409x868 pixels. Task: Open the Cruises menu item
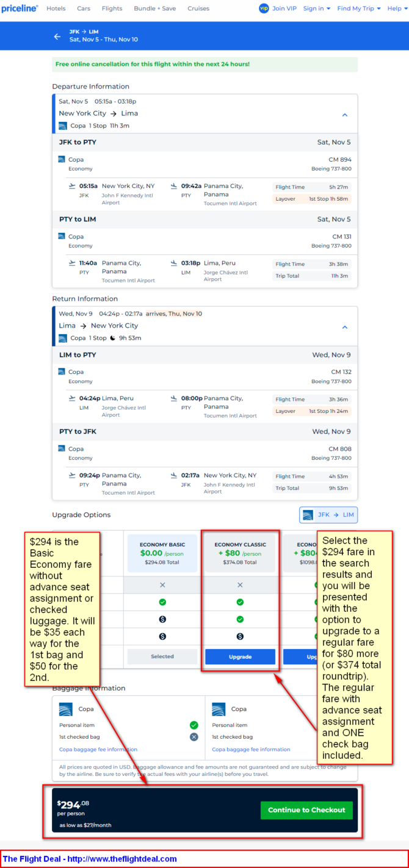coord(198,9)
